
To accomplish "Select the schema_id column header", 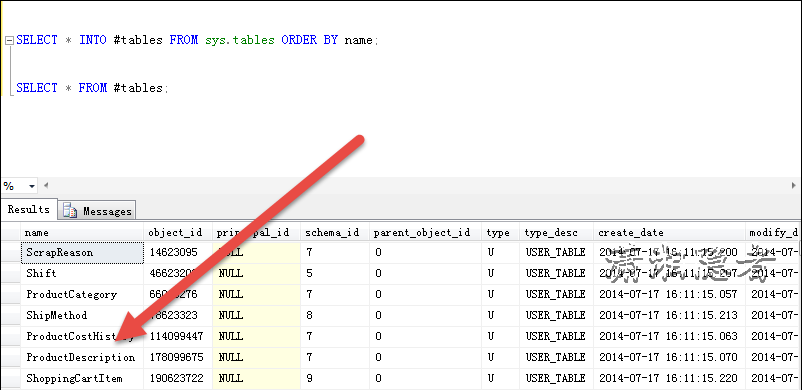I will click(335, 233).
